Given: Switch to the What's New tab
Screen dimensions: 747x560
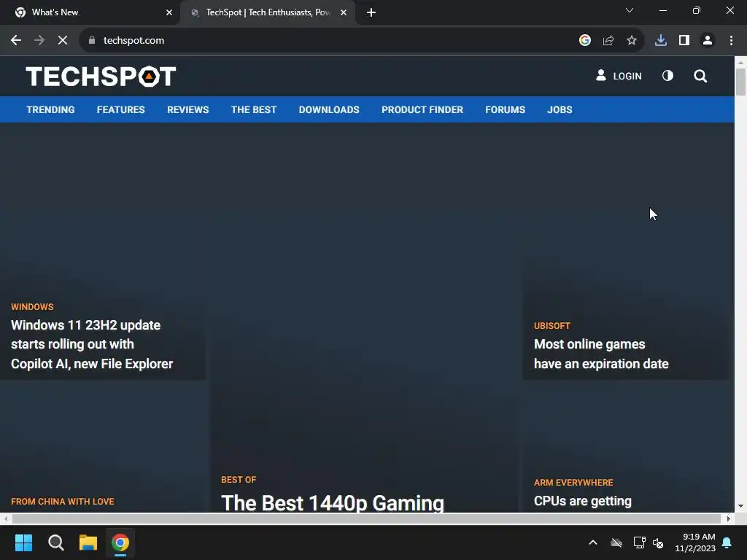Looking at the screenshot, I should [x=90, y=12].
